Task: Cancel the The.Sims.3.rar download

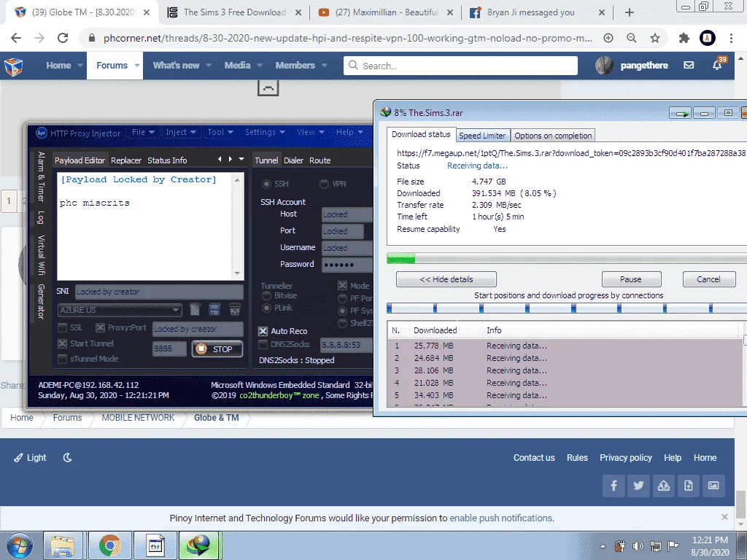Action: [x=708, y=279]
